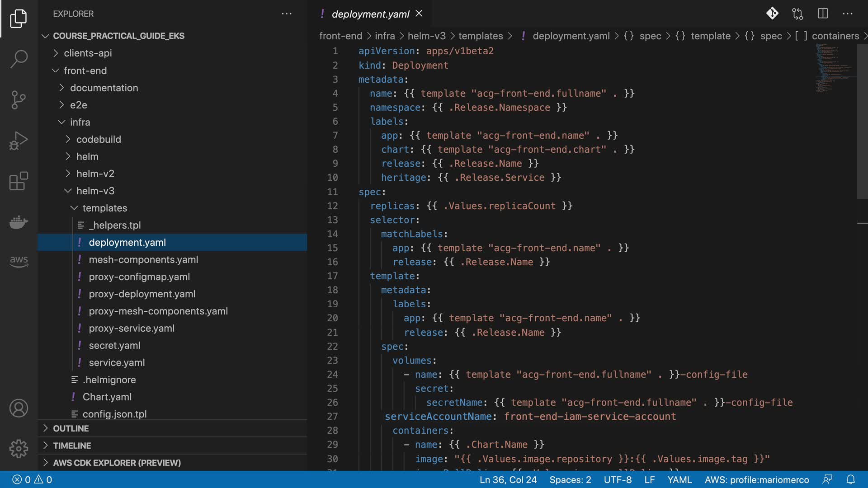The width and height of the screenshot is (868, 488).
Task: Click the templates breadcrumb segment
Action: click(481, 36)
